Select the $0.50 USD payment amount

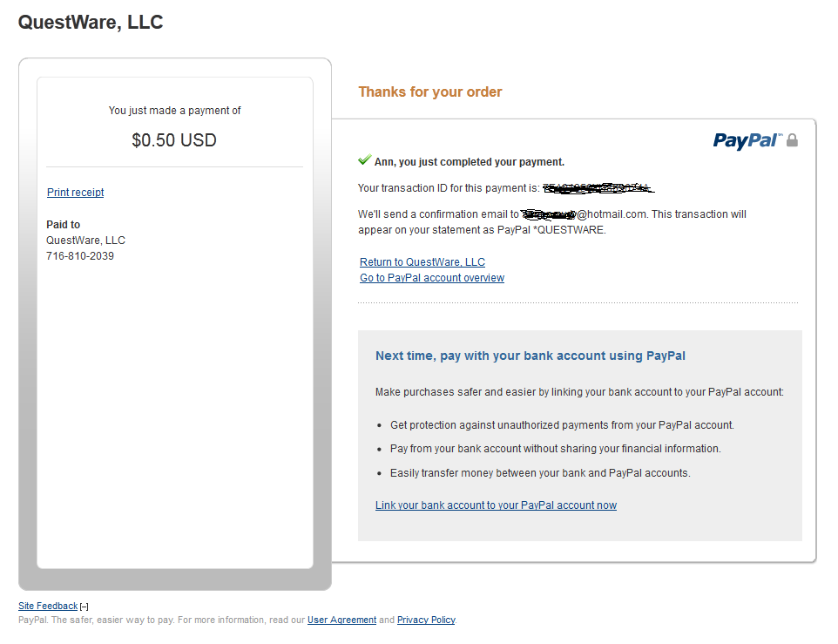coord(174,139)
